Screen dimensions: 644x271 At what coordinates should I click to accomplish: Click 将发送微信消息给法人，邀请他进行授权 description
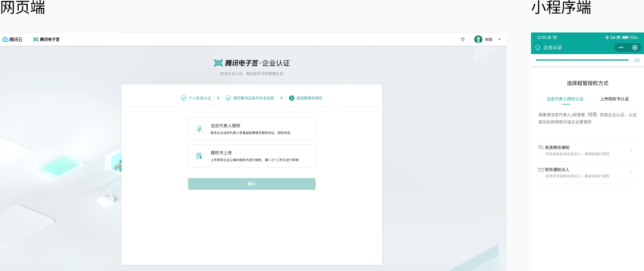click(577, 154)
